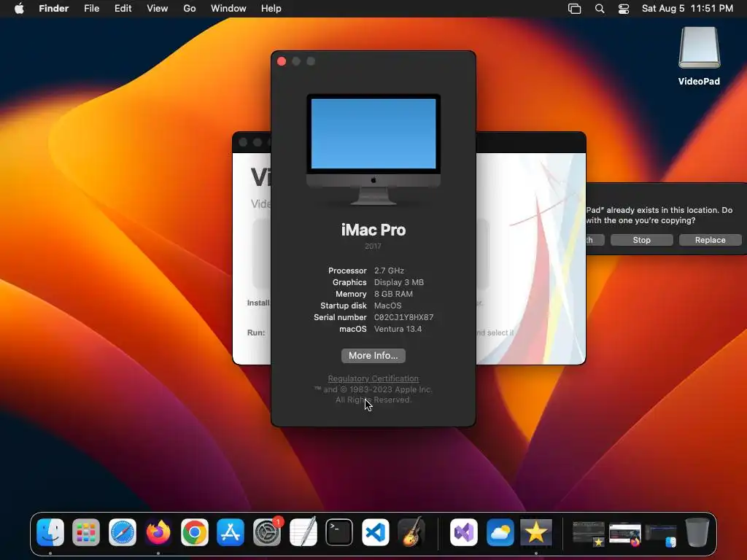Image resolution: width=747 pixels, height=560 pixels.
Task: Open Control Center in menu bar
Action: [624, 9]
